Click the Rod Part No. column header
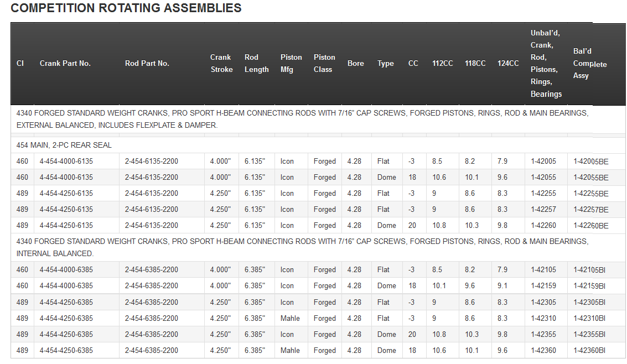Screen dimensions: 627x364 tap(147, 64)
